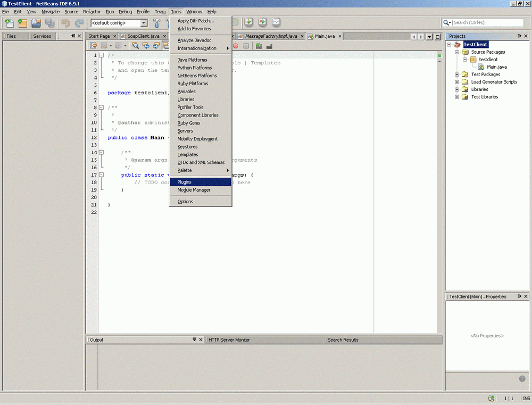
Task: Click Apply Diff Patch menu entry
Action: click(201, 21)
